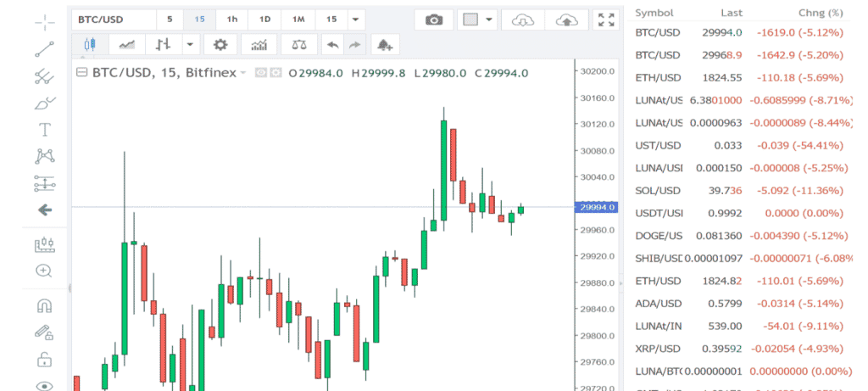Viewport: 868px width, 391px height.
Task: Click the black 15 interval button
Action: coord(331,20)
